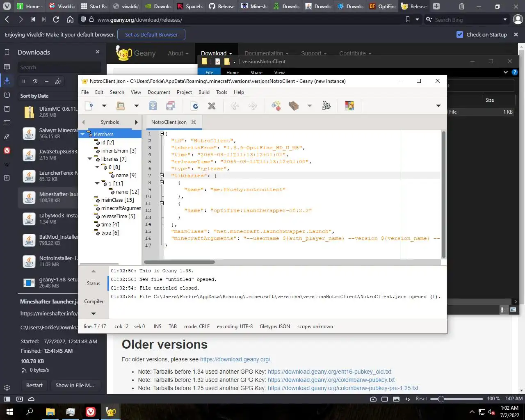Viewport: 525px width, 420px height.
Task: Toggle fold marker on line 7 libraries
Action: tap(162, 176)
